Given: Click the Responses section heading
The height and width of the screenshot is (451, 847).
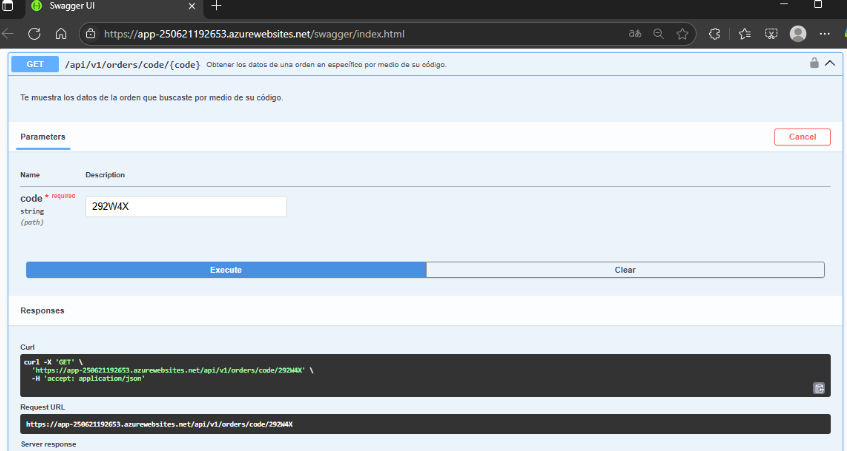Looking at the screenshot, I should coord(42,311).
